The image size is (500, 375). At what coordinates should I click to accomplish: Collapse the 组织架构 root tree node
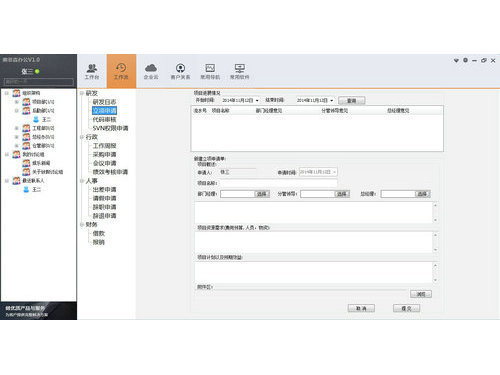pos(7,93)
